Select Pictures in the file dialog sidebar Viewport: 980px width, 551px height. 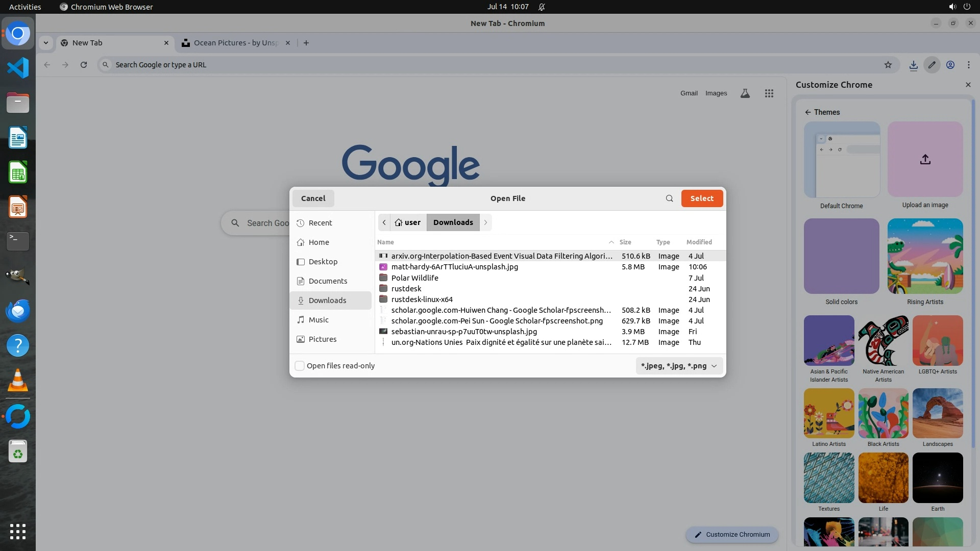(322, 339)
